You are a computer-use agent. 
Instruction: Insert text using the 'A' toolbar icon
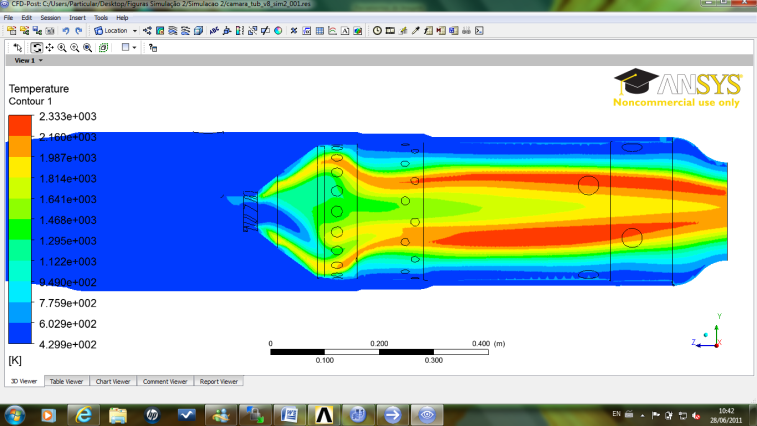click(345, 31)
